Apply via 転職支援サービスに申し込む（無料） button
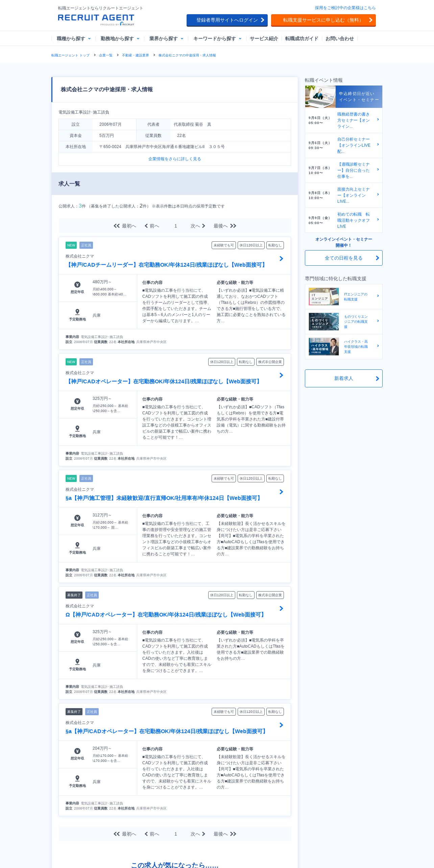 pyautogui.click(x=323, y=20)
